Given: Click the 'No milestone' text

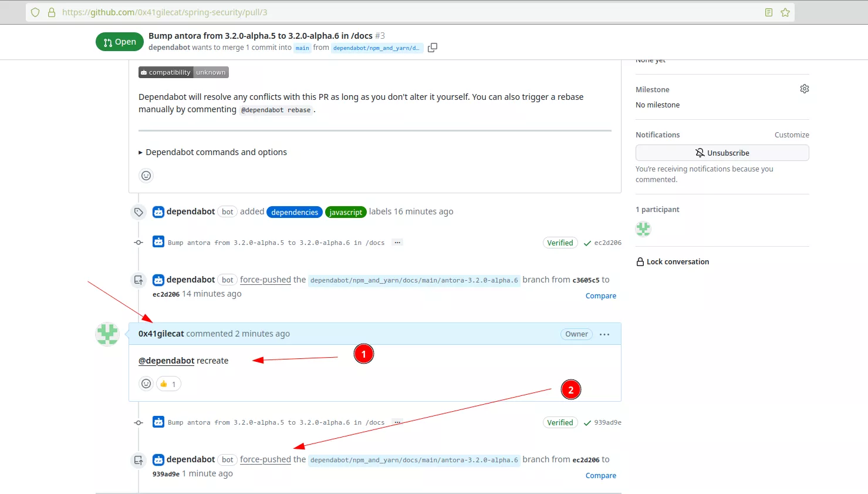Looking at the screenshot, I should pos(657,105).
